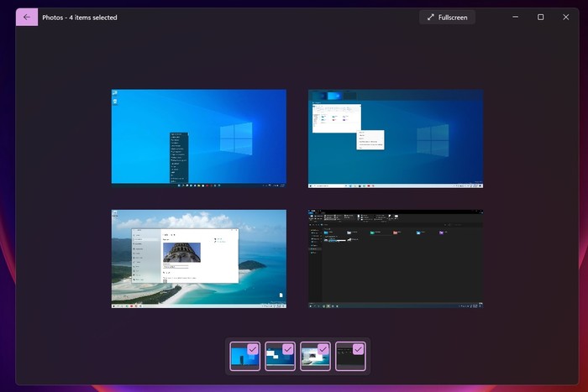This screenshot has height=392, width=588.
Task: Deselect the second filmstrip thumbnail's checkmark
Action: (x=288, y=348)
